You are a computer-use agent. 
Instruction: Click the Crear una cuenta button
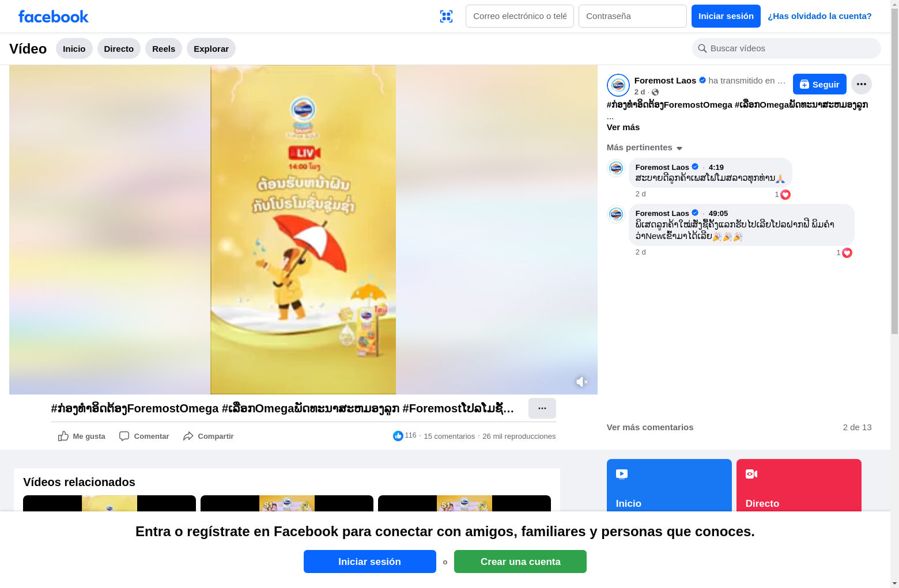(520, 562)
